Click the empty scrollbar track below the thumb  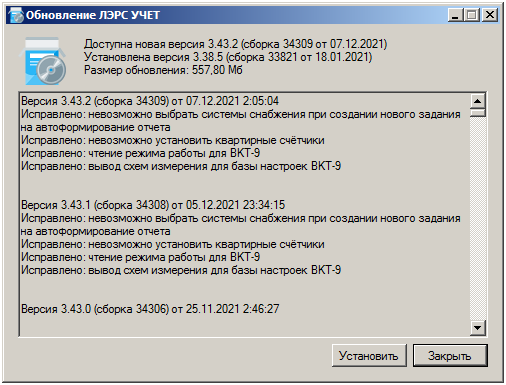pyautogui.click(x=477, y=218)
